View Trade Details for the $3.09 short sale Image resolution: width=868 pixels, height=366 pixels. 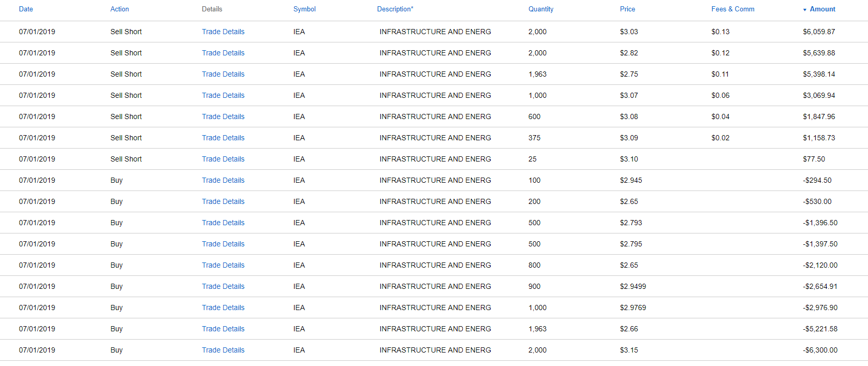[x=223, y=138]
